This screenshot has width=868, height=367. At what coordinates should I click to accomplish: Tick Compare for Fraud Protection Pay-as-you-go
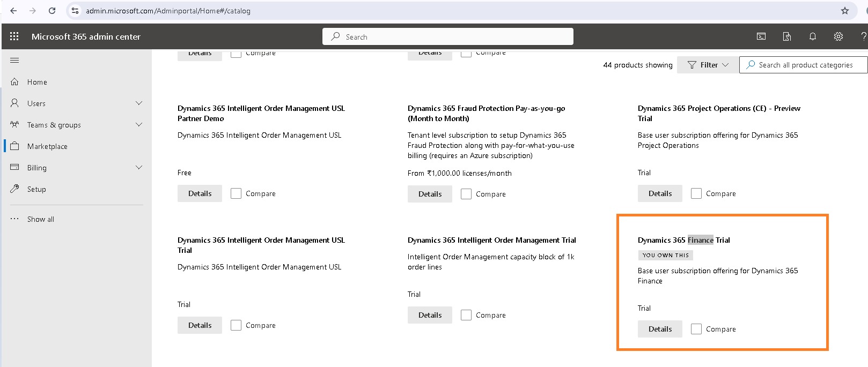466,194
